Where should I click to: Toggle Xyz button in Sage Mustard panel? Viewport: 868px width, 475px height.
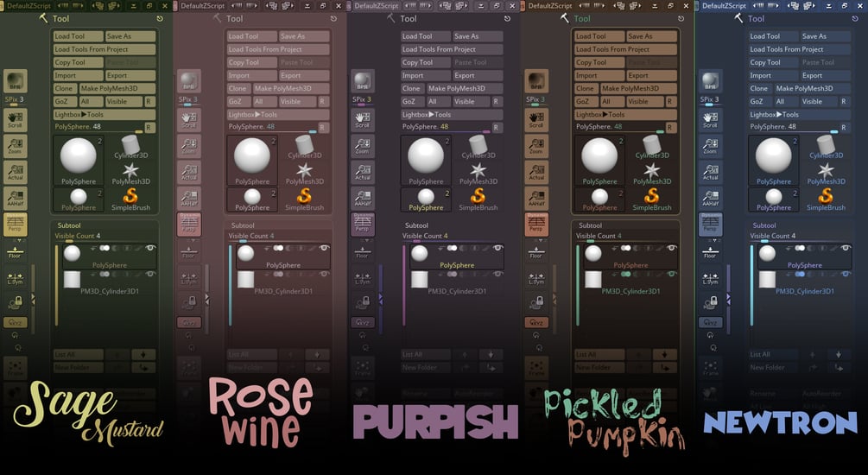[15, 322]
